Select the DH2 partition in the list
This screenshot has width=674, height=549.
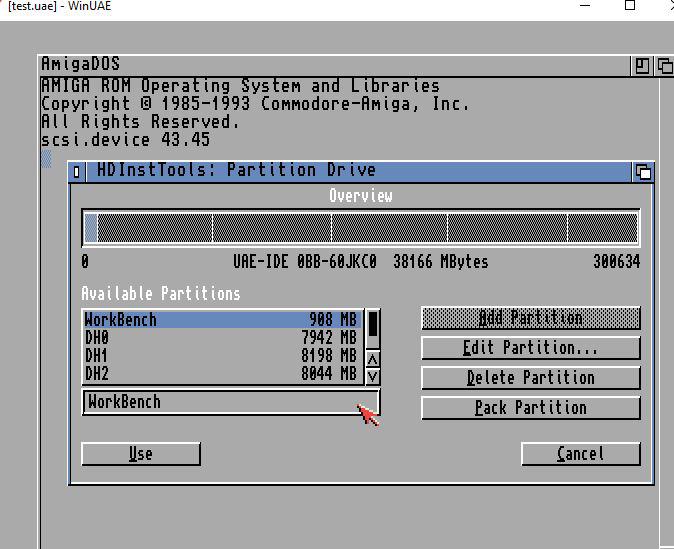pos(222,374)
